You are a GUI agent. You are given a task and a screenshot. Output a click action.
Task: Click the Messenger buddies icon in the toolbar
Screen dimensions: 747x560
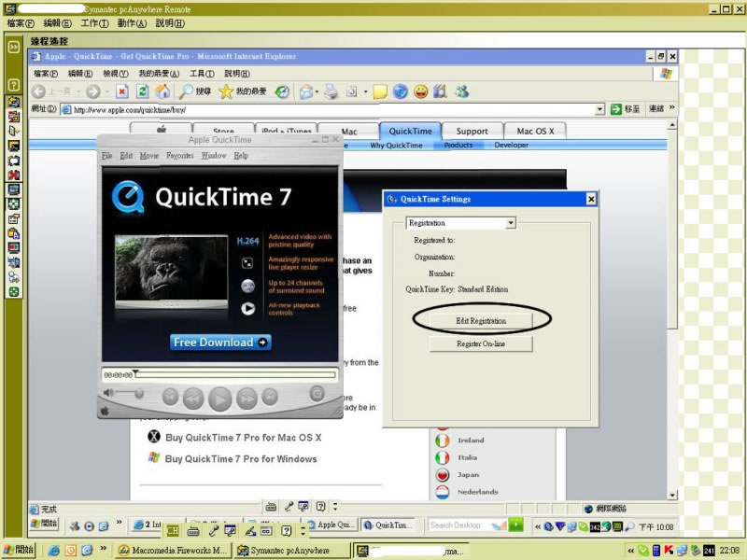pos(461,91)
